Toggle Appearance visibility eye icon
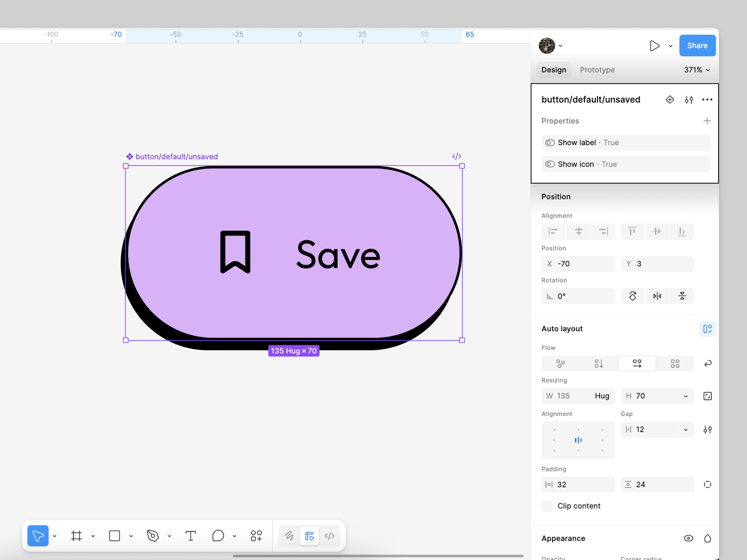The image size is (747, 560). coord(688,538)
